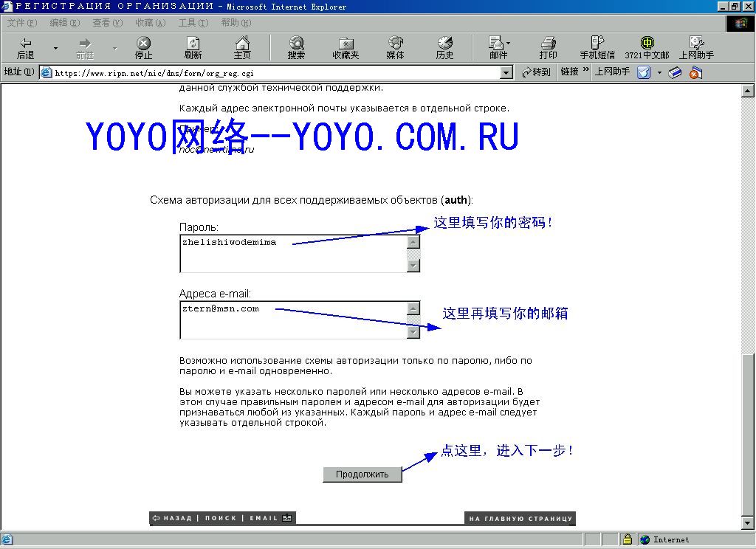Expand the address bar URL dropdown
Image resolution: width=756 pixels, height=549 pixels.
[506, 73]
